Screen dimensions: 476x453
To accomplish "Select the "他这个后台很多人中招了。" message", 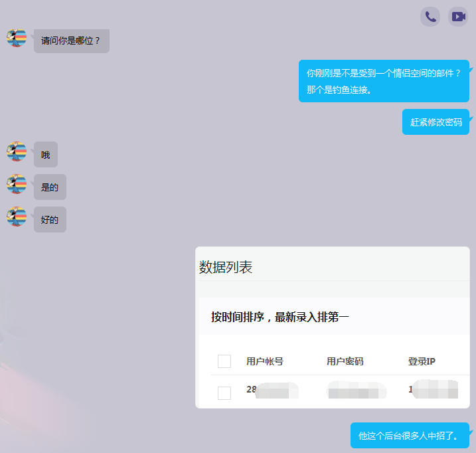I will (x=409, y=436).
